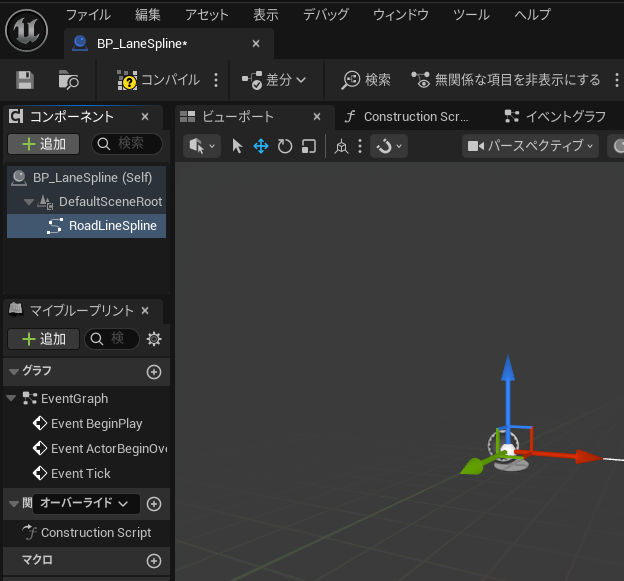624x581 pixels.
Task: Select the selection arrow tool in viewport
Action: [237, 146]
